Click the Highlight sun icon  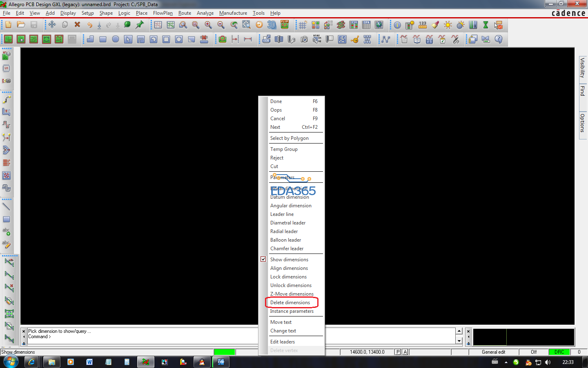pyautogui.click(x=448, y=25)
